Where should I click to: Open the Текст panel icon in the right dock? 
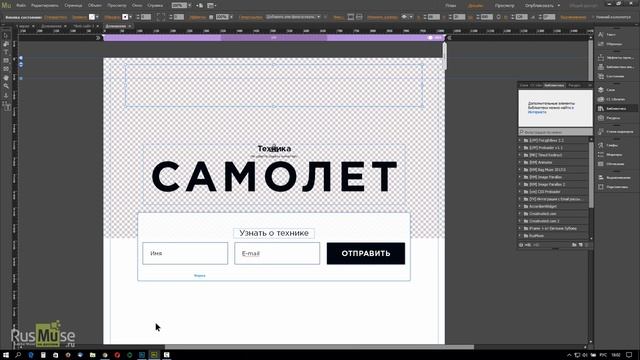coord(601,35)
